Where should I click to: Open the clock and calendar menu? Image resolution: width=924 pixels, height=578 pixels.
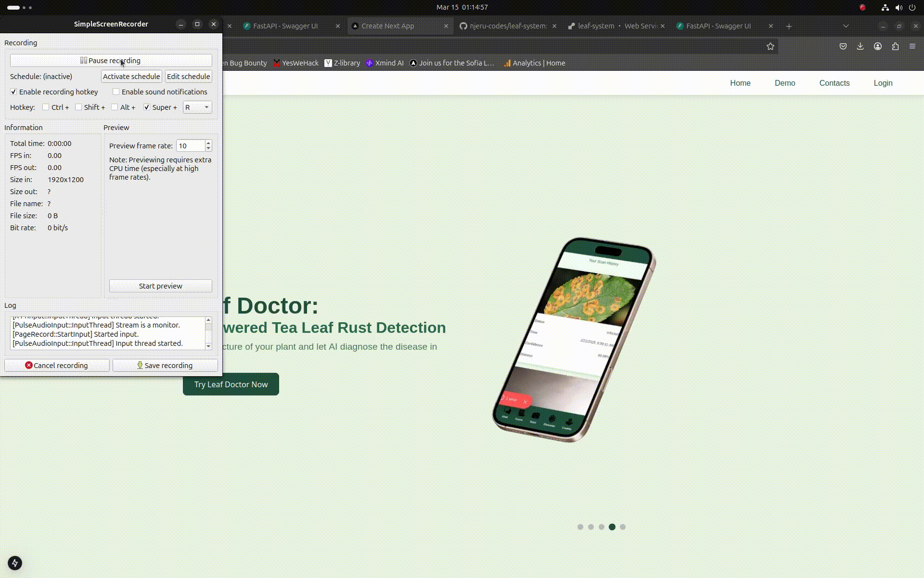point(462,7)
